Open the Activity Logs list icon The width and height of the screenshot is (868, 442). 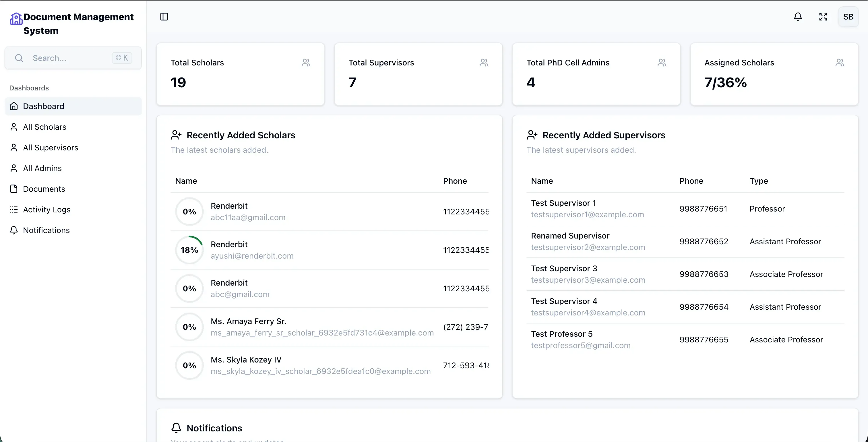[14, 210]
